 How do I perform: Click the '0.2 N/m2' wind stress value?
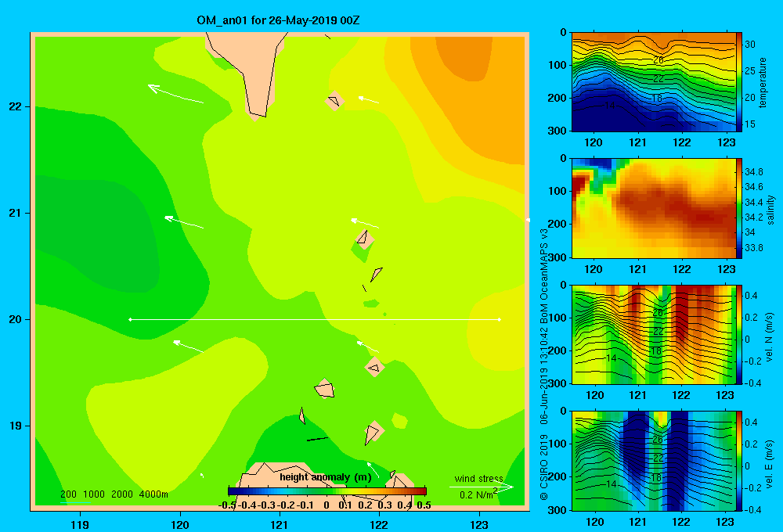pos(478,494)
